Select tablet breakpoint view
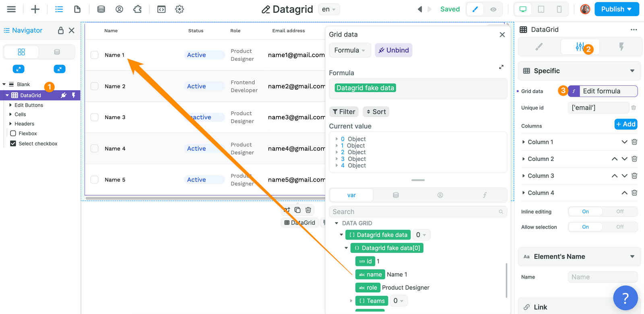This screenshot has width=644, height=314. click(541, 9)
